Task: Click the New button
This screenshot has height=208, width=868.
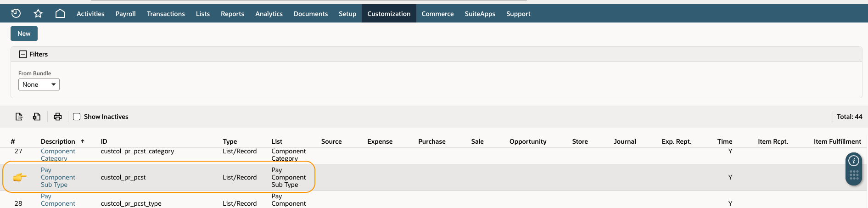Action: (x=24, y=34)
